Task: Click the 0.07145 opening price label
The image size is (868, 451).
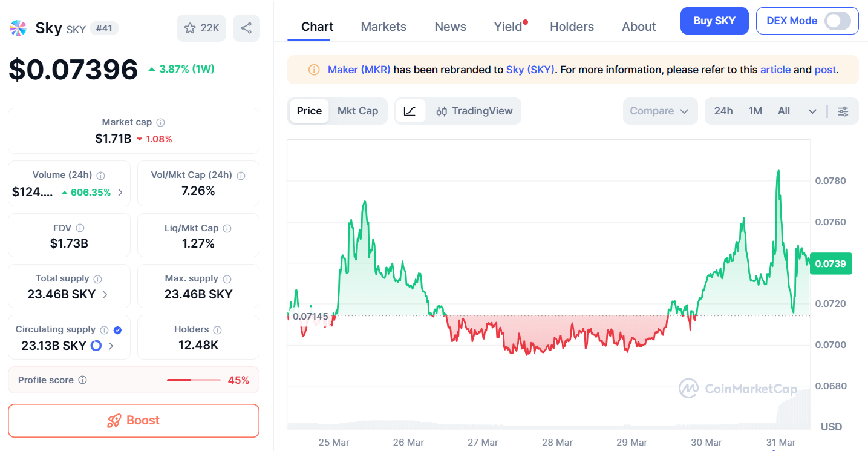Action: point(310,316)
